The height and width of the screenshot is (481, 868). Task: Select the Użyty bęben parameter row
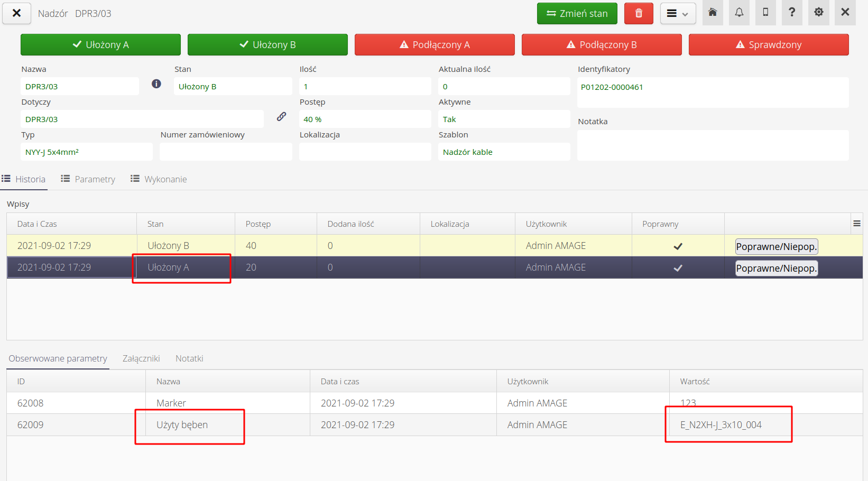point(182,425)
